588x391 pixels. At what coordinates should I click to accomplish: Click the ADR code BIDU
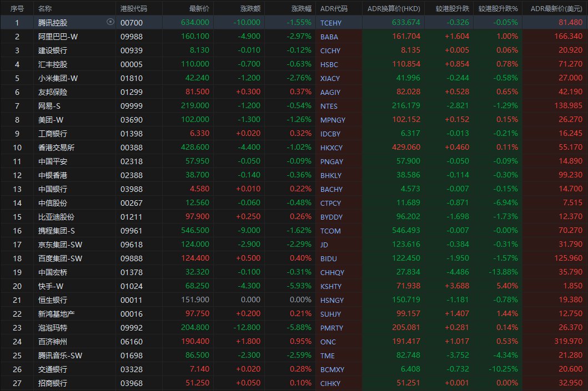click(329, 258)
